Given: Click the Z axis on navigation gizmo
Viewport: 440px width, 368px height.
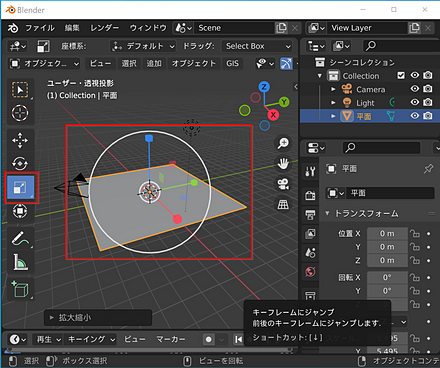Looking at the screenshot, I should point(264,87).
